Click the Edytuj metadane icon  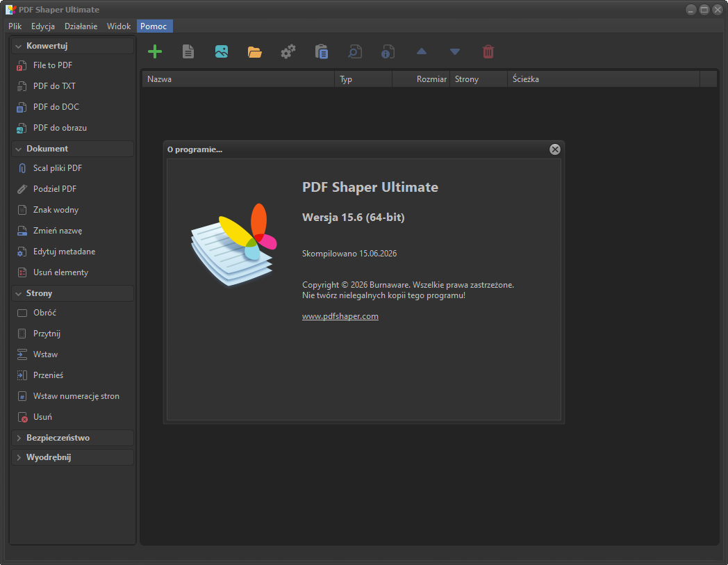(22, 252)
